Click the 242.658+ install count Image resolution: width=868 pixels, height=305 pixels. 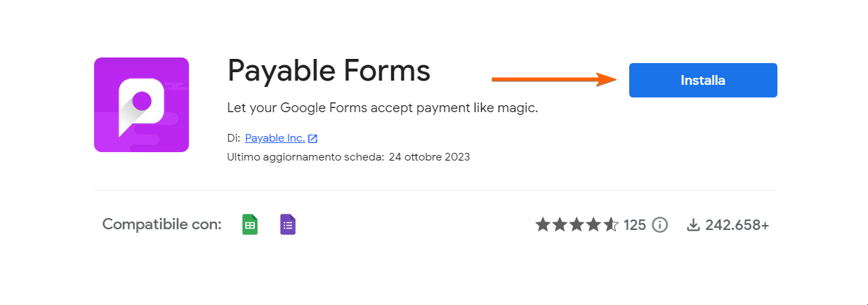(x=737, y=225)
